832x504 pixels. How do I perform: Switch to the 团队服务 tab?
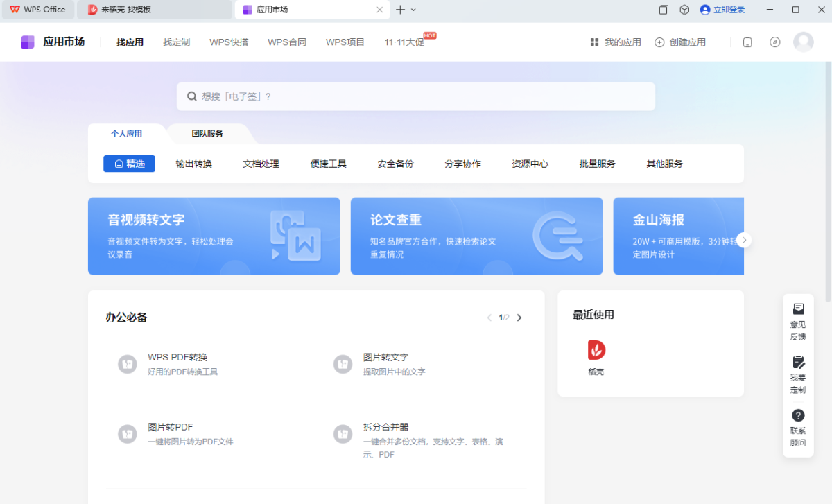point(207,134)
